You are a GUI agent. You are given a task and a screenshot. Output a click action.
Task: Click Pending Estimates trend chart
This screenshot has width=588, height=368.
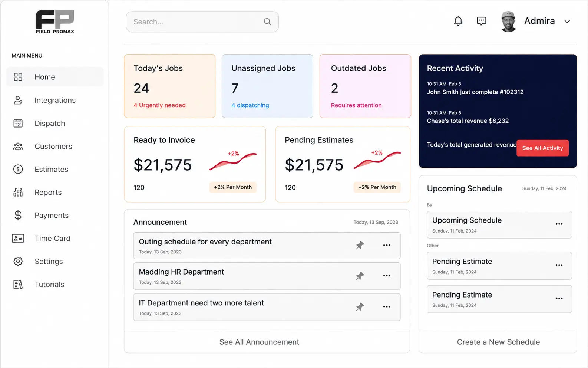coord(377,160)
